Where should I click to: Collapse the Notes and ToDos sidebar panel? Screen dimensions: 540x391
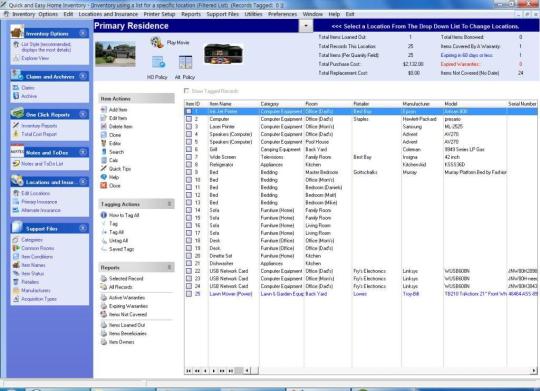click(83, 152)
